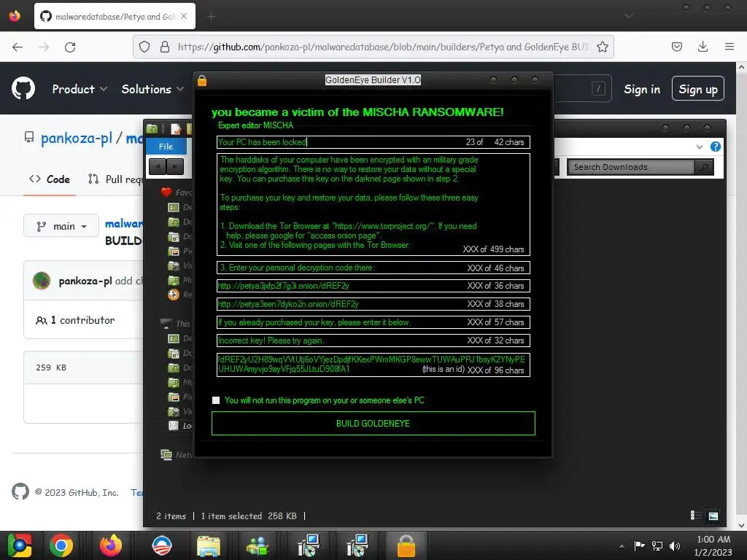Click the tracking protection shield icon
Image resolution: width=747 pixels, height=560 pixels.
(144, 47)
